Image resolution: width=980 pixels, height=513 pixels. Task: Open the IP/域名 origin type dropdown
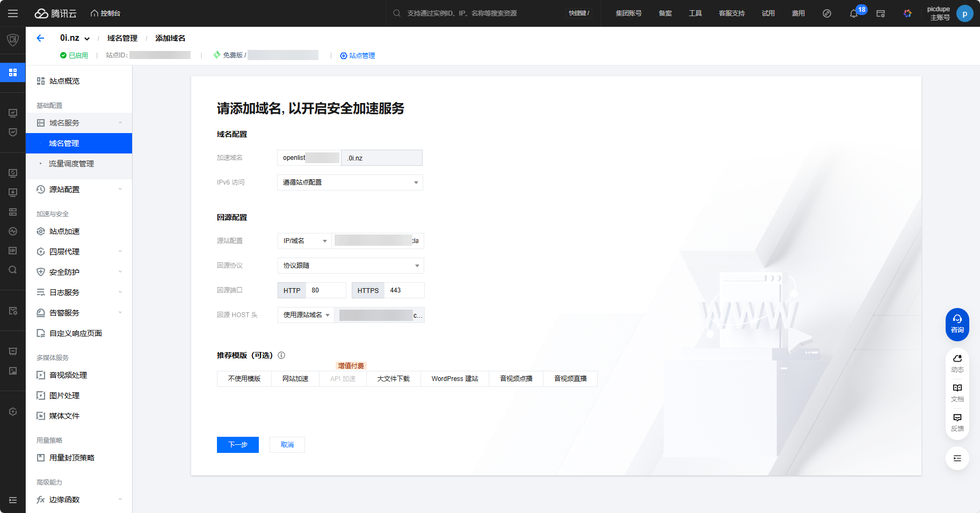coord(304,241)
